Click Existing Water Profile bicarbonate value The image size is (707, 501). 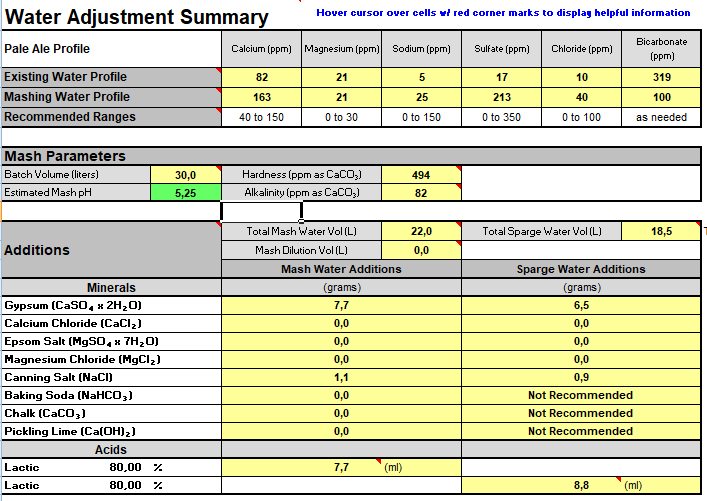point(661,77)
